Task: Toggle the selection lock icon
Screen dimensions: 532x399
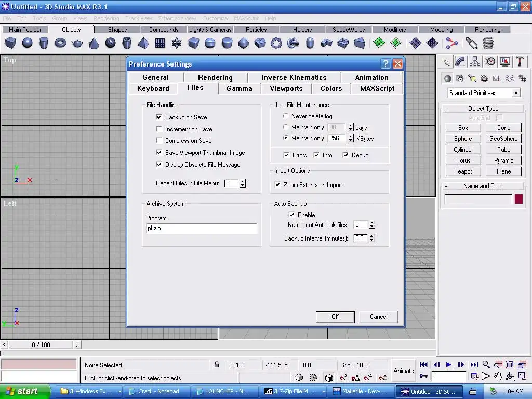Action: point(217,365)
